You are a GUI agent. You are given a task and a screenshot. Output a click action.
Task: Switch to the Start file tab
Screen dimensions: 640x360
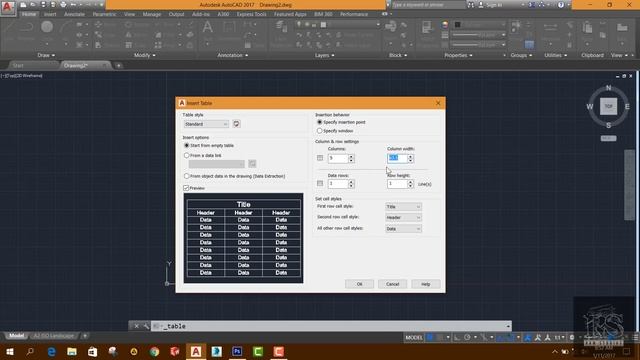(33, 65)
